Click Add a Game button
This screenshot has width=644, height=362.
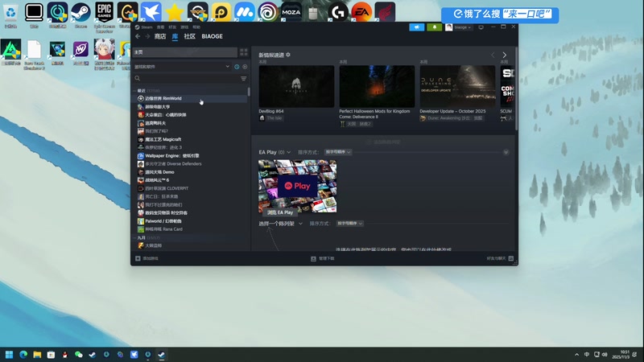(x=147, y=258)
